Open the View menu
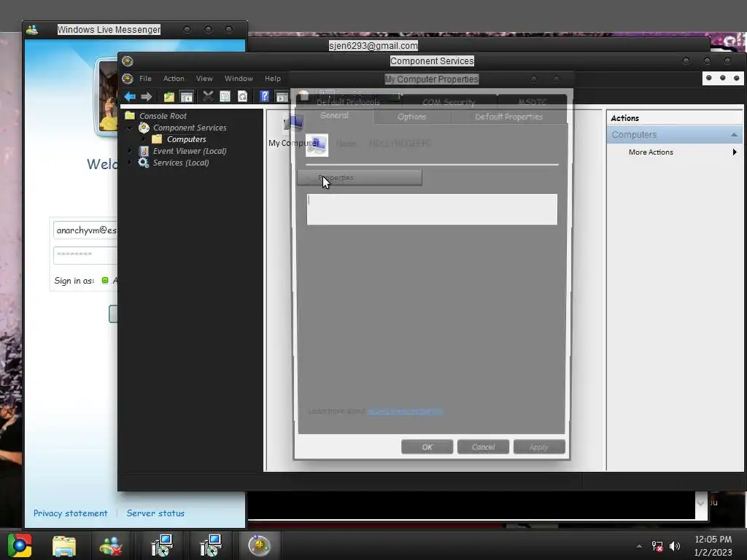The width and height of the screenshot is (747, 560). click(x=204, y=79)
